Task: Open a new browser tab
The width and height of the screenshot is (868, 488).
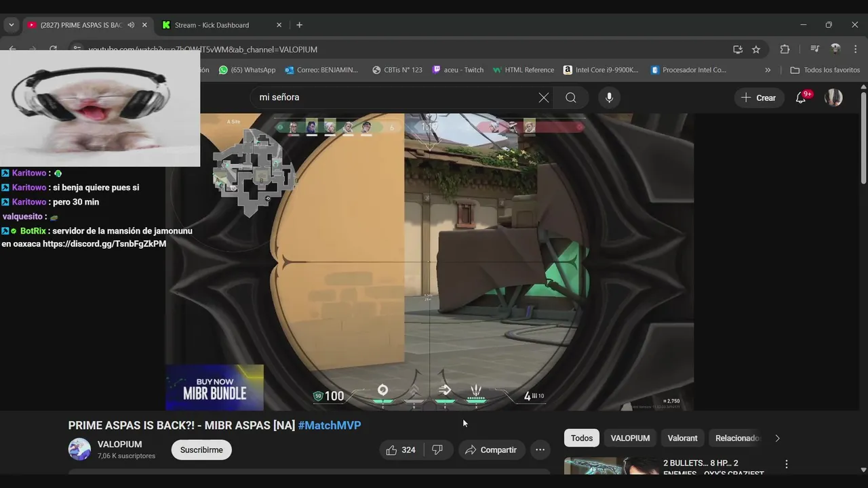Action: pos(299,25)
